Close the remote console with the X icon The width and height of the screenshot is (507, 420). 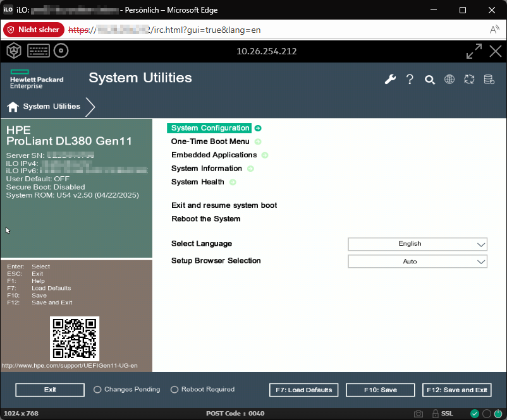coord(496,51)
